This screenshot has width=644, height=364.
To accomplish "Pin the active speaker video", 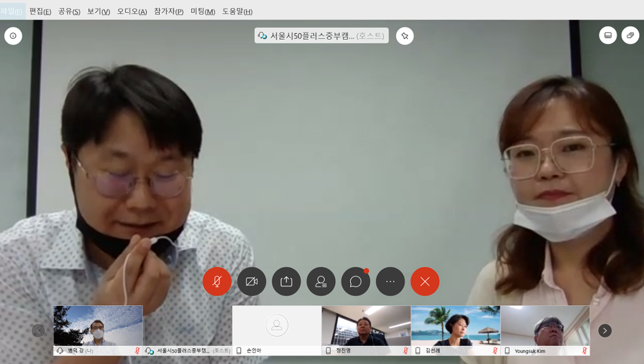I will [405, 36].
